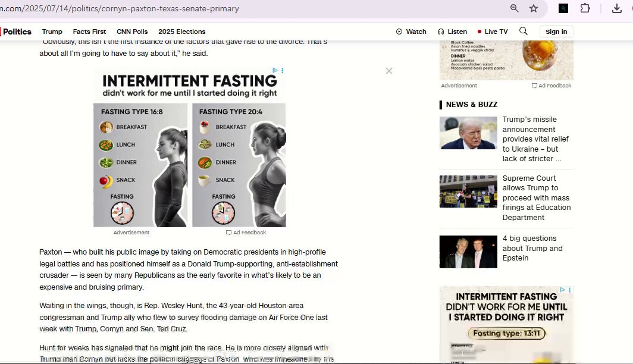Open the protest crowd thumbnail

(x=468, y=192)
